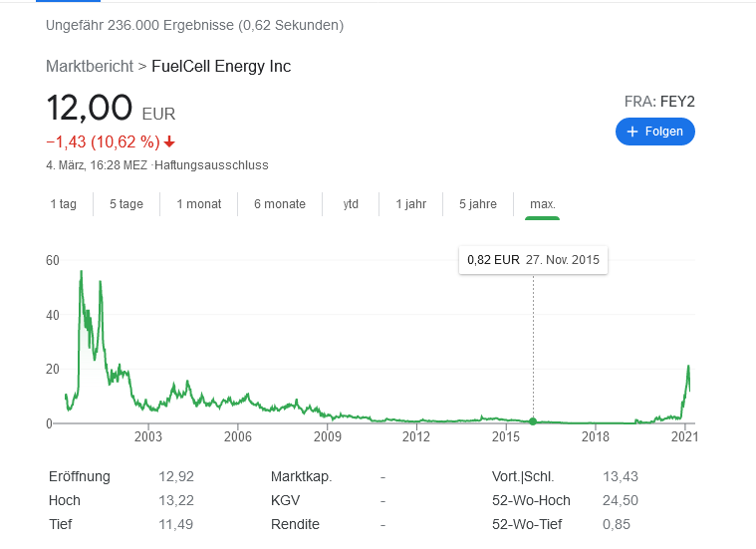Click the 2003 x-axis label
The width and height of the screenshot is (756, 549).
click(x=147, y=436)
